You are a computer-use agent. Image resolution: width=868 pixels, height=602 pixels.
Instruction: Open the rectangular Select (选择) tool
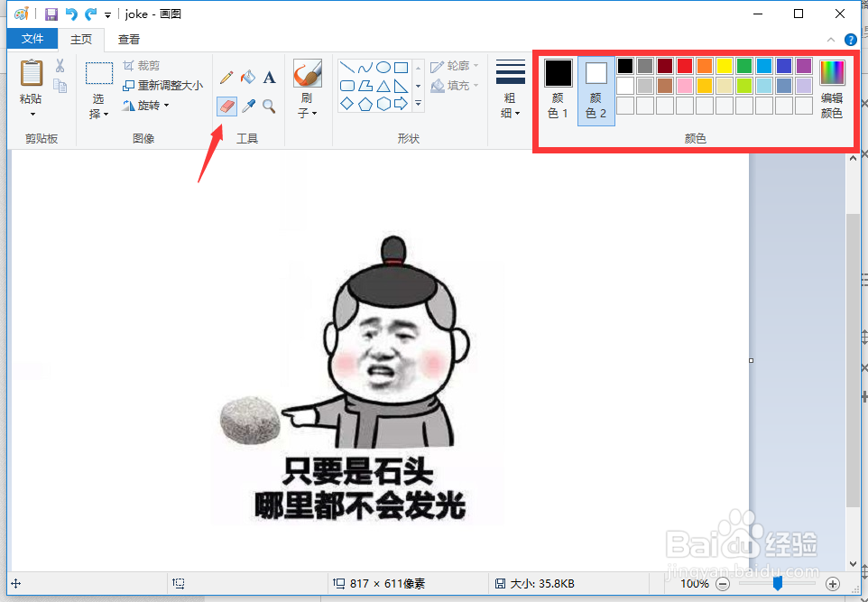point(99,73)
